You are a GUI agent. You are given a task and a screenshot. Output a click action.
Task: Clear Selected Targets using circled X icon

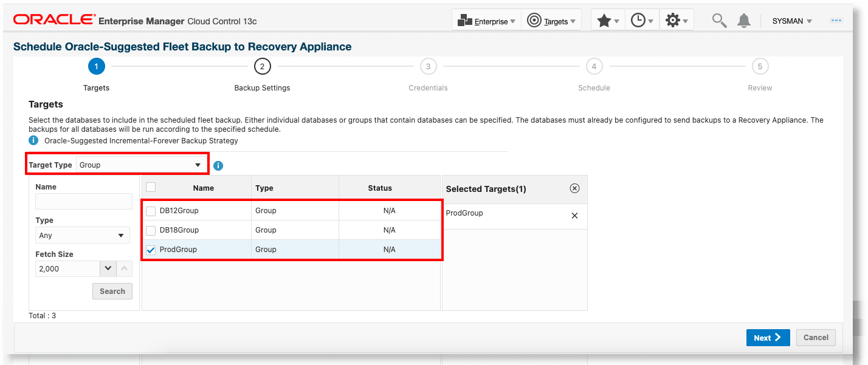pyautogui.click(x=574, y=188)
